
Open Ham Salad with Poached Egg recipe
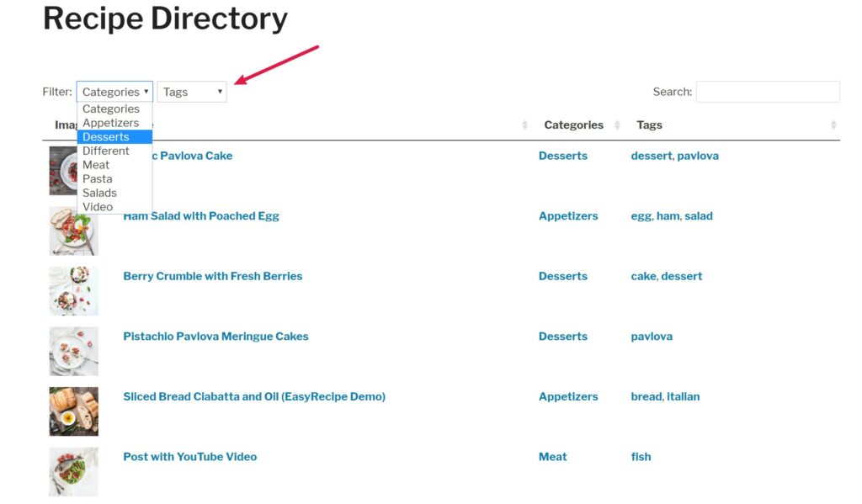201,216
